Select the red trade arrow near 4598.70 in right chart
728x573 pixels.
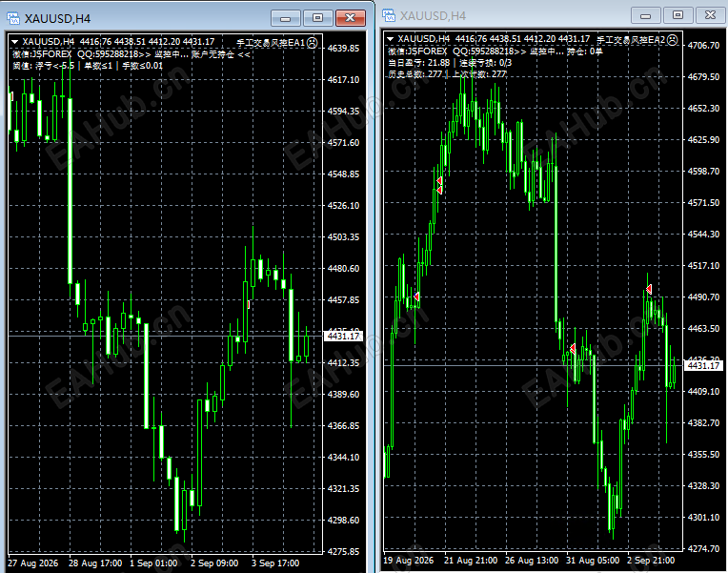coord(439,180)
